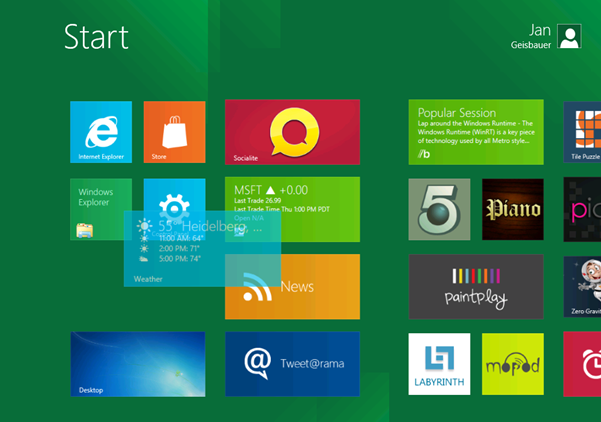Open the Popular Session build tile
601x422 pixels.
click(476, 132)
